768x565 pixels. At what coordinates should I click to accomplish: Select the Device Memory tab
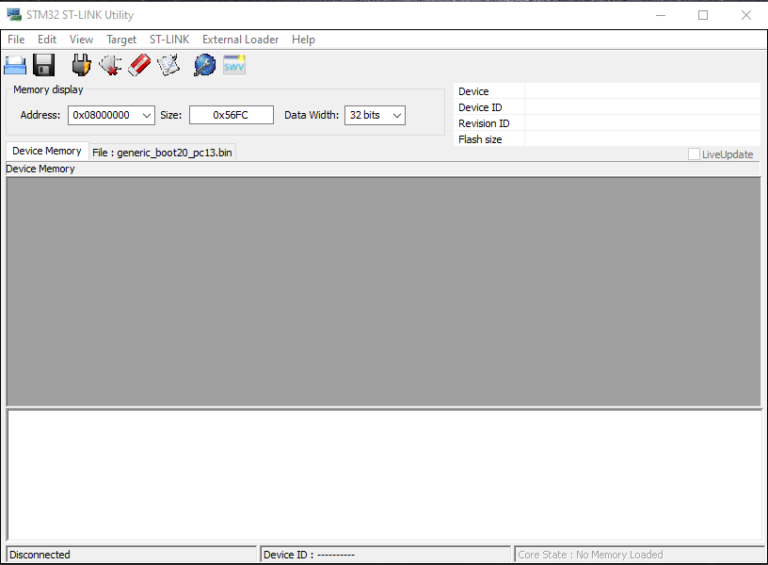coord(47,151)
